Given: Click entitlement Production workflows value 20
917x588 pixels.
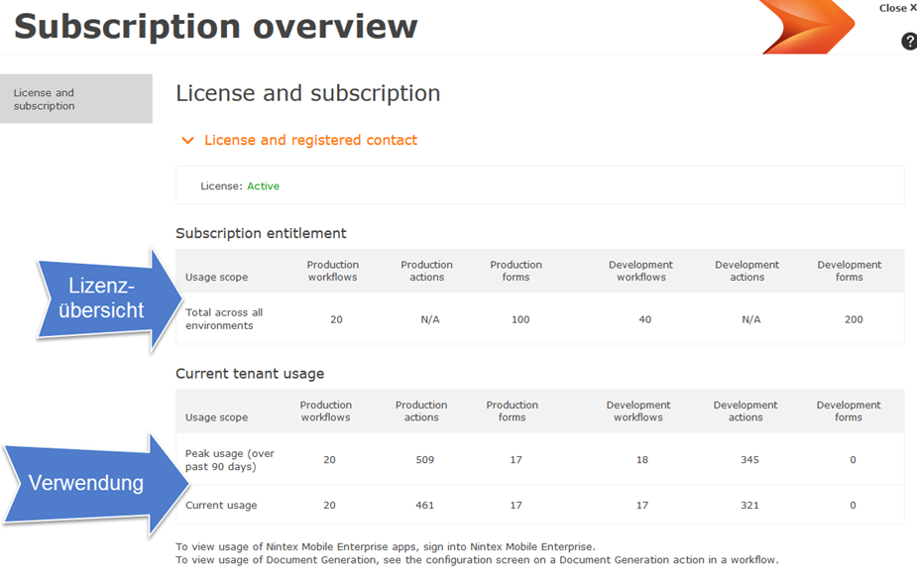Looking at the screenshot, I should [336, 319].
